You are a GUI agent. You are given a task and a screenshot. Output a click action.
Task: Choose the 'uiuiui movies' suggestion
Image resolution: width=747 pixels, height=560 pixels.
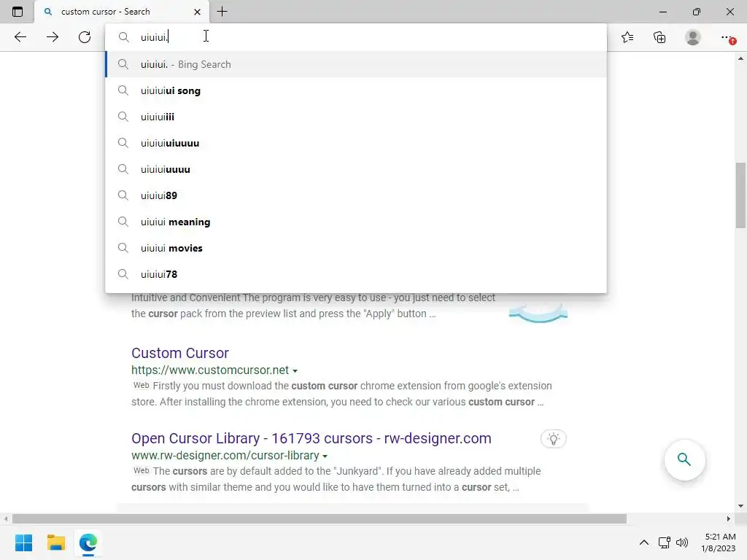[356, 248]
